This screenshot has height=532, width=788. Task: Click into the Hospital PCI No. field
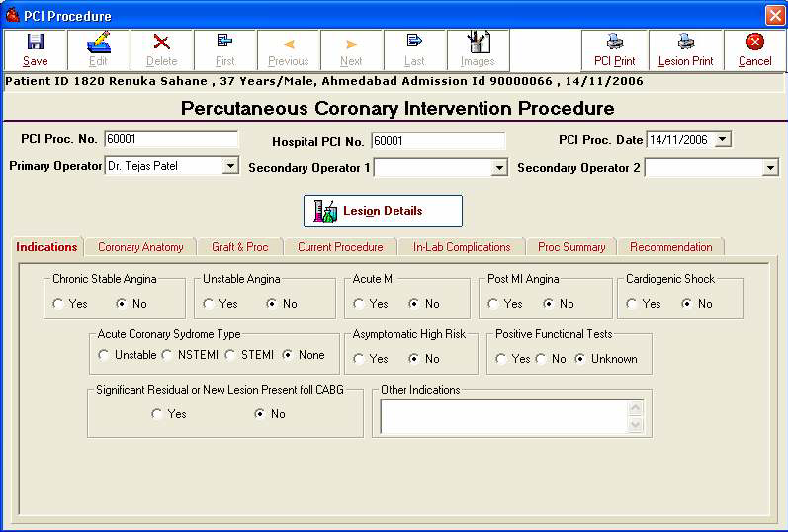(438, 141)
